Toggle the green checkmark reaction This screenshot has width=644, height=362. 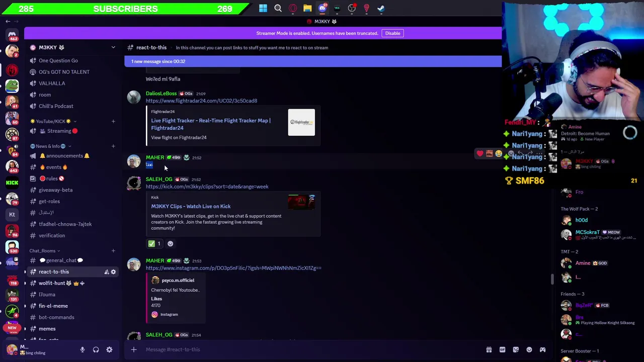[x=154, y=244]
